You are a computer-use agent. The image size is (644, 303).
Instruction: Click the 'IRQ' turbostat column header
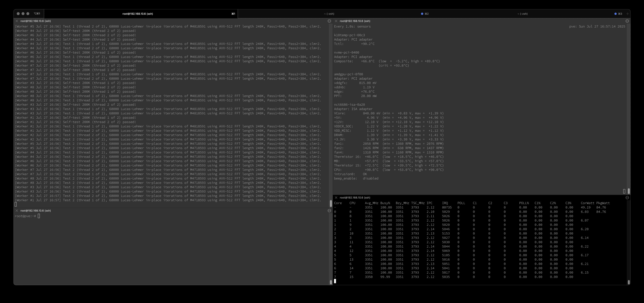pyautogui.click(x=445, y=203)
